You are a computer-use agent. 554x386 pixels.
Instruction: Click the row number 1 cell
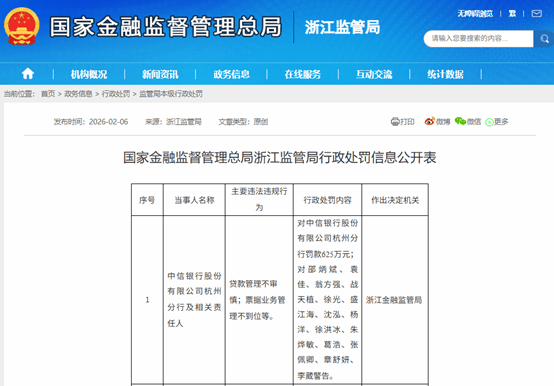coord(147,299)
